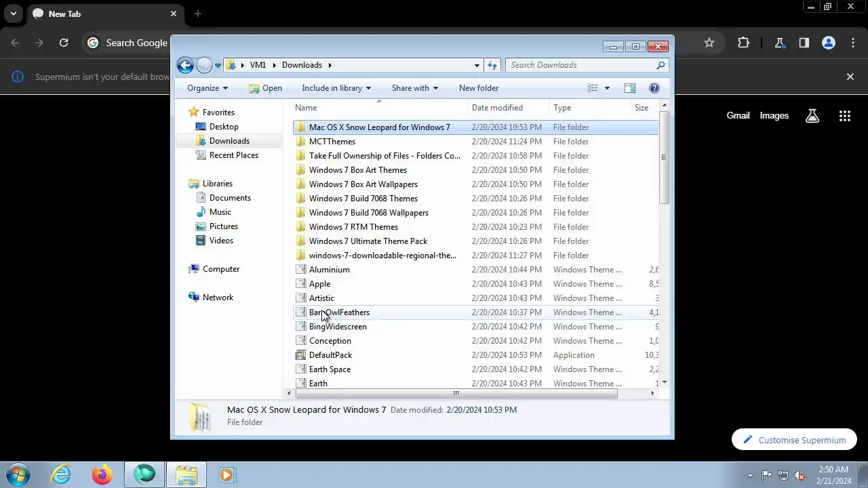Reload the page in Supermium browser
Screen dimensions: 868x488
click(x=64, y=43)
